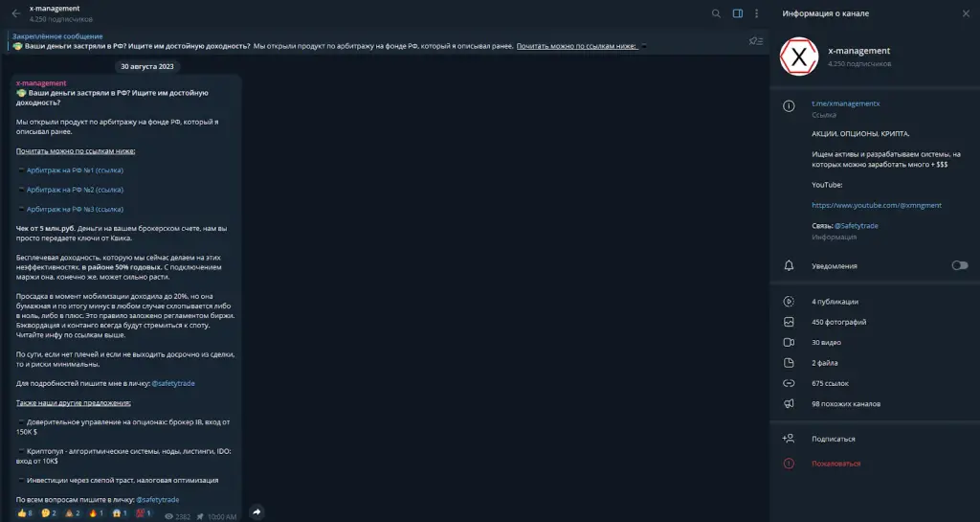
Task: Go back using the arrow in the chat header
Action: coord(16,13)
